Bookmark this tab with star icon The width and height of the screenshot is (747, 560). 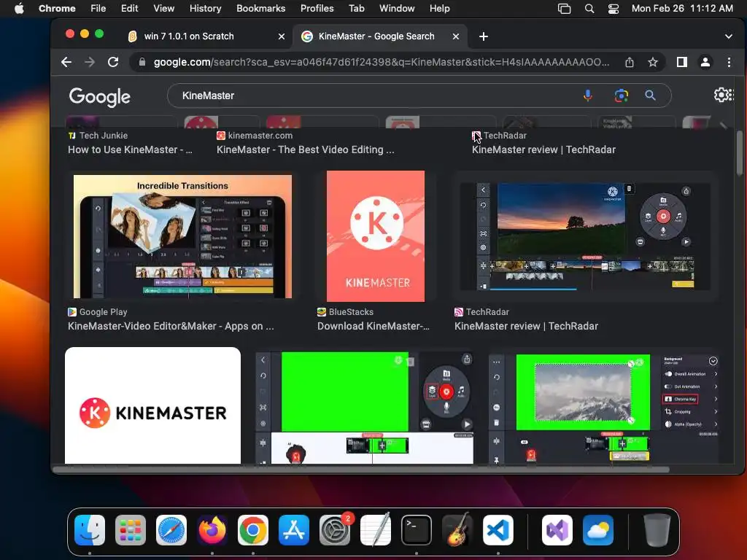(653, 63)
